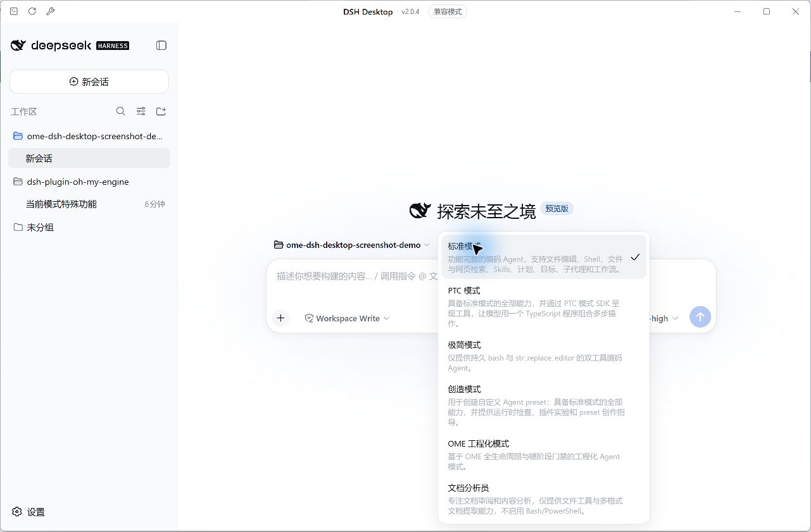Open the -high reasoning level dropdown
811x532 pixels.
[663, 318]
